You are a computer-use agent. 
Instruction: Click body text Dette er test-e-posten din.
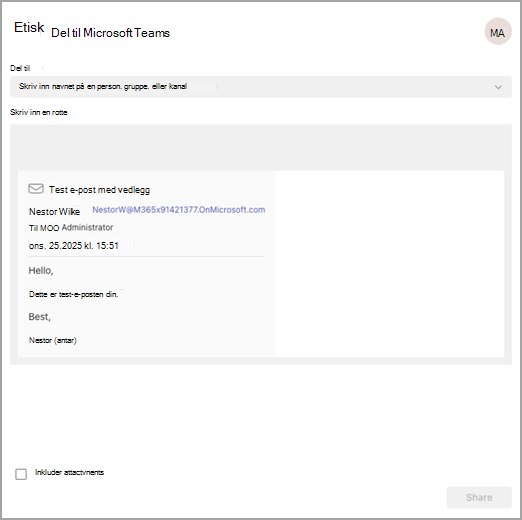click(73, 294)
